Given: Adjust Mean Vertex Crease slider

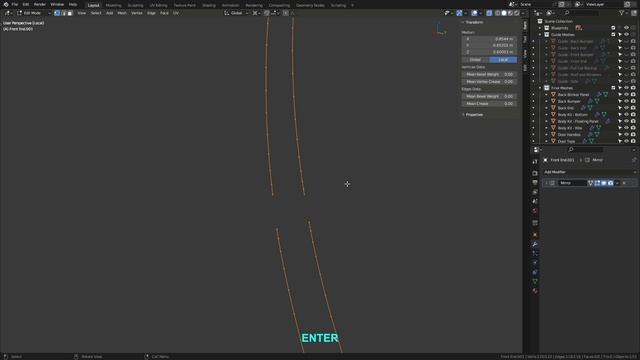Looking at the screenshot, I should [x=489, y=82].
